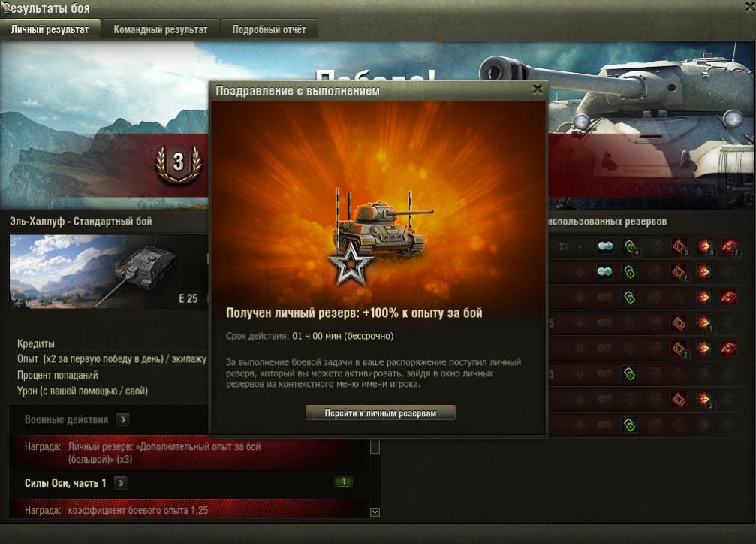Switch to the Командный результат tab
Viewport: 756px width, 544px height.
point(161,29)
